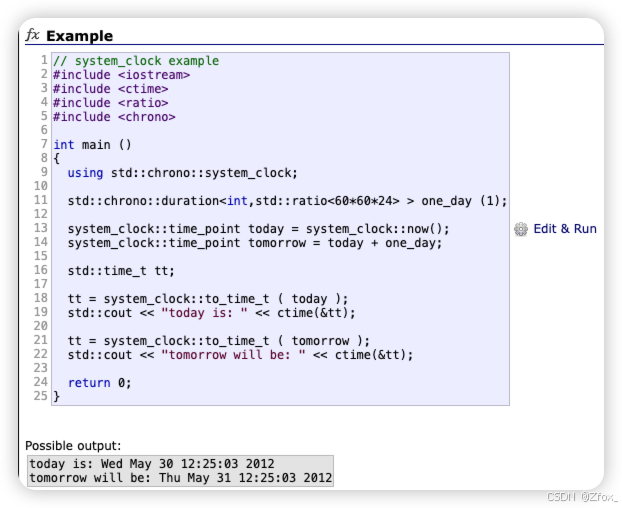Click the fx icon next to Example

point(33,35)
